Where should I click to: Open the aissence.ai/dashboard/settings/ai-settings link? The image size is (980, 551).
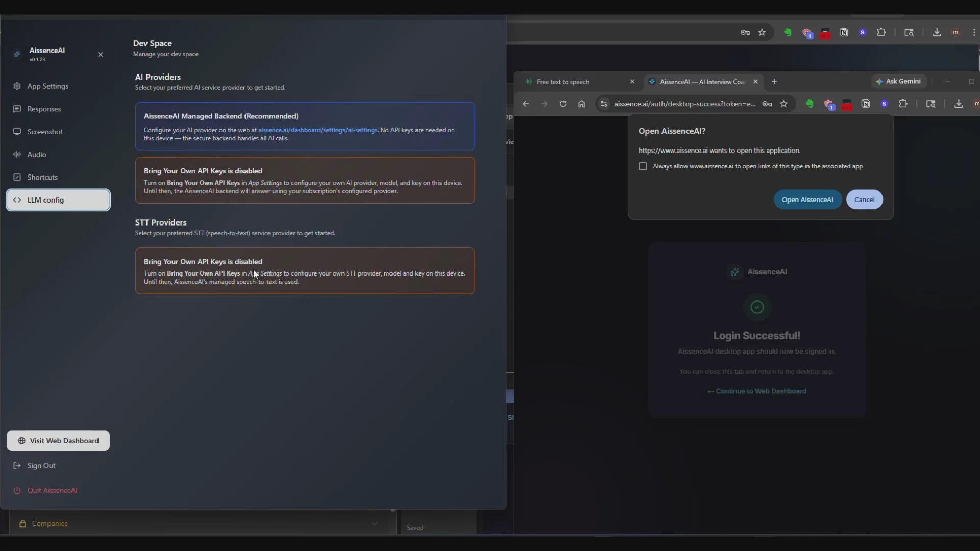317,130
